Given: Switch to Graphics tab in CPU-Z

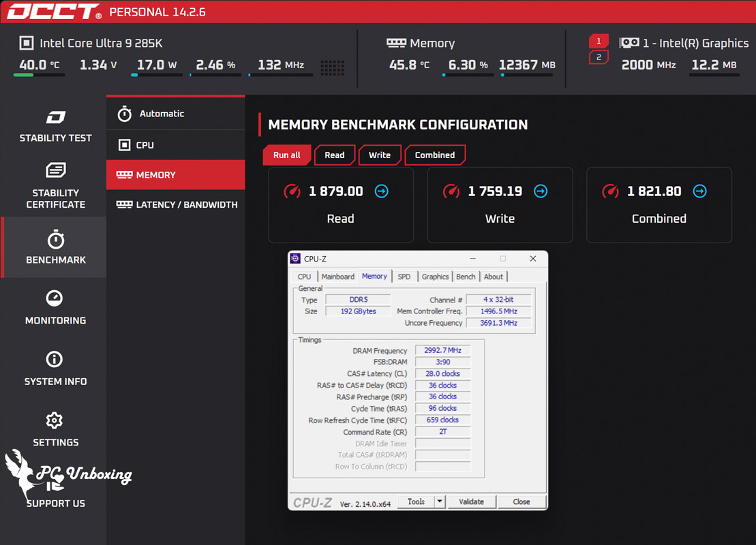Looking at the screenshot, I should (x=435, y=277).
